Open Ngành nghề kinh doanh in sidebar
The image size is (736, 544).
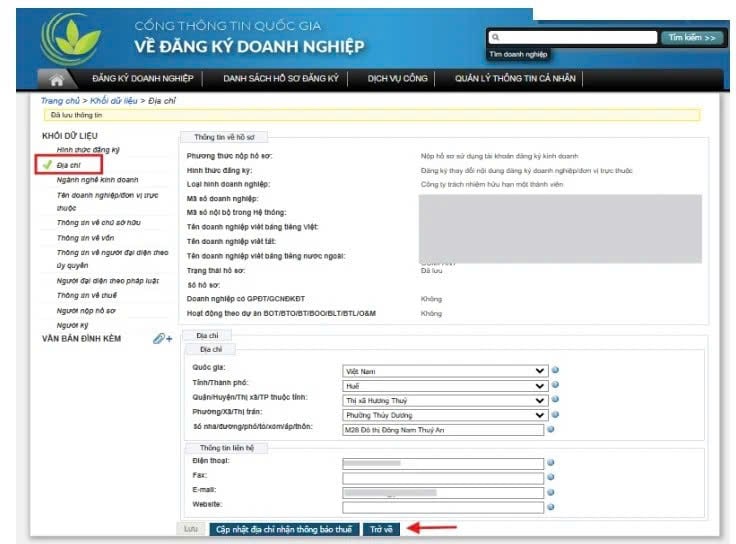(98, 180)
